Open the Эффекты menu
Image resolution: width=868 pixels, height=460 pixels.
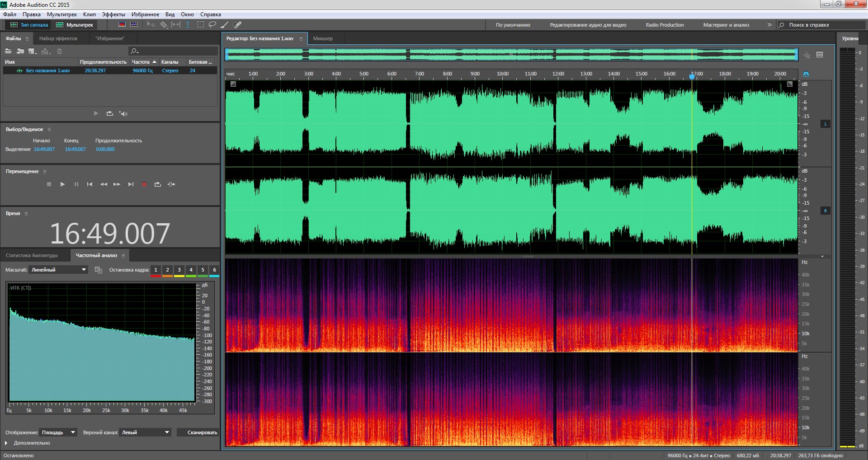(x=113, y=14)
